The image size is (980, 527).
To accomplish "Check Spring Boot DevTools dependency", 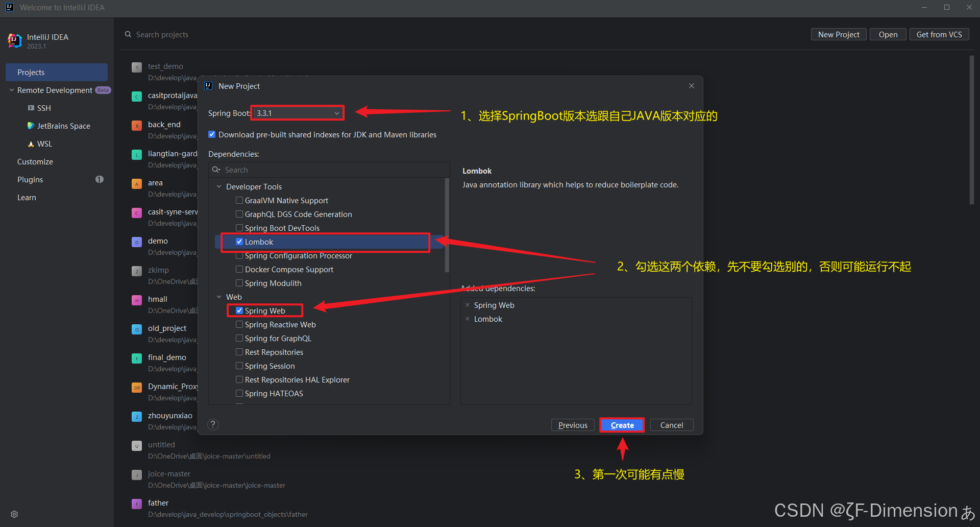I will [x=239, y=228].
